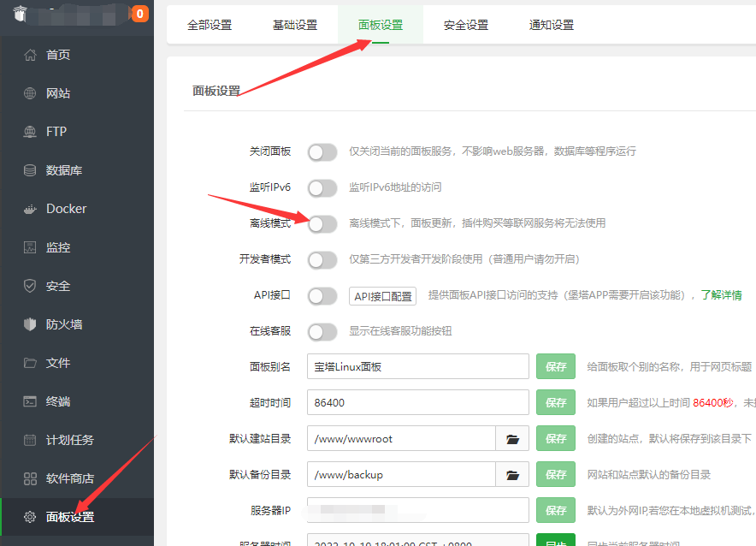Click the API接口配置 button
Viewport: 756px width, 546px height.
point(382,295)
